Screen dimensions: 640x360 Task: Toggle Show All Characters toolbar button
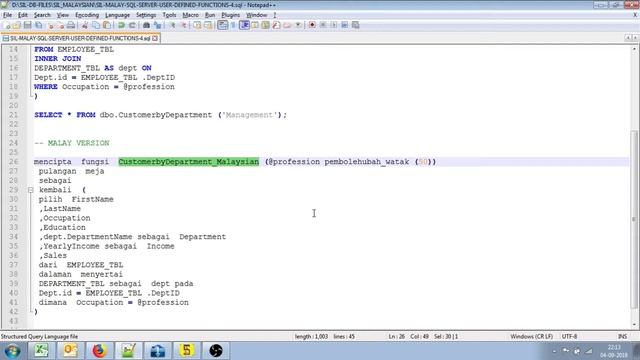click(x=233, y=25)
